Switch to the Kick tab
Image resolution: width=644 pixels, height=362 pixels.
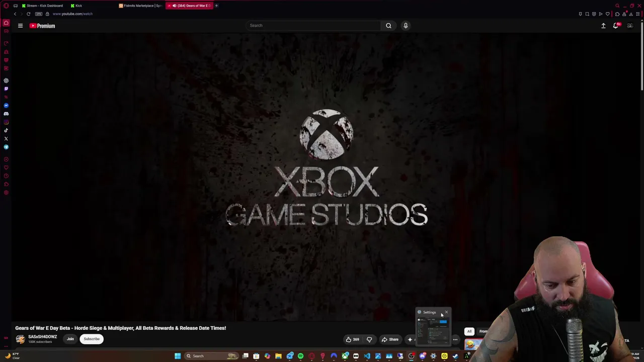click(76, 6)
